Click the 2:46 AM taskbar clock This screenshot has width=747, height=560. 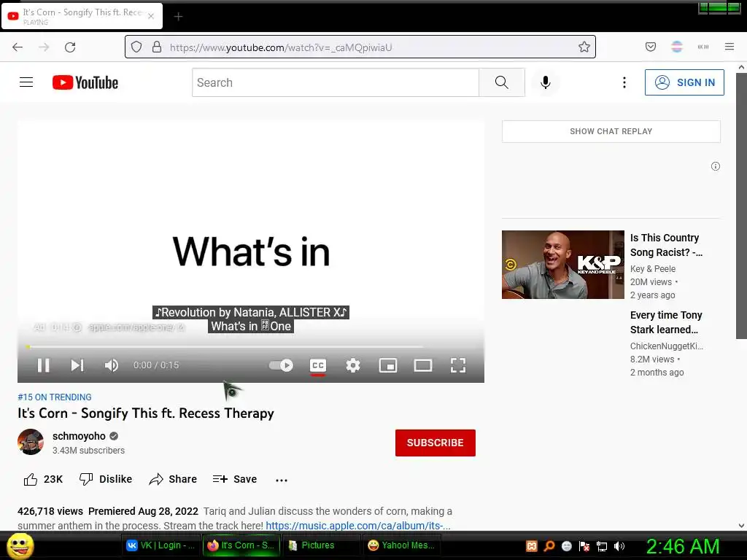coord(683,546)
